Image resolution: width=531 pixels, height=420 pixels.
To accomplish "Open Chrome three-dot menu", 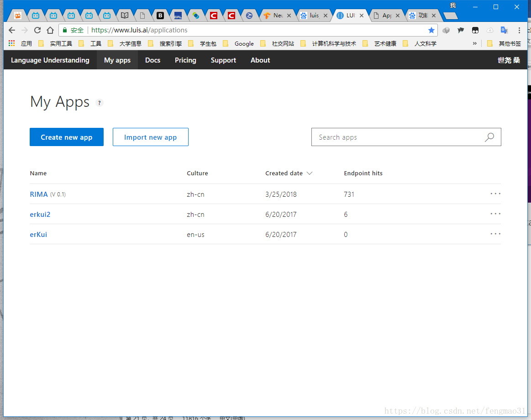I will (519, 30).
